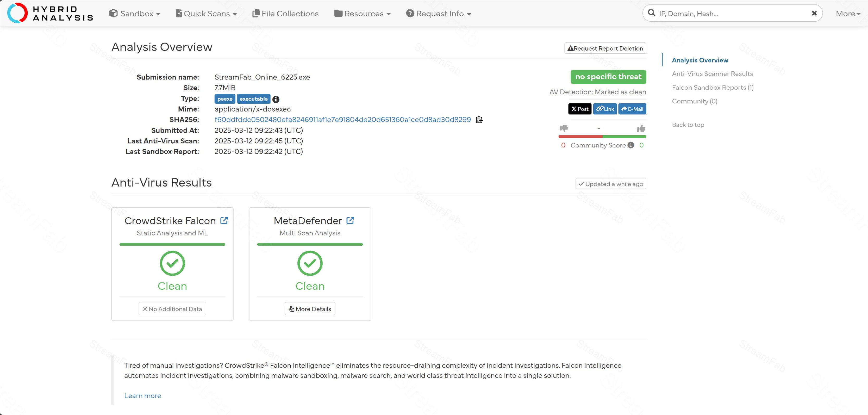This screenshot has height=415, width=868.
Task: Click the peexe type tag
Action: (225, 99)
